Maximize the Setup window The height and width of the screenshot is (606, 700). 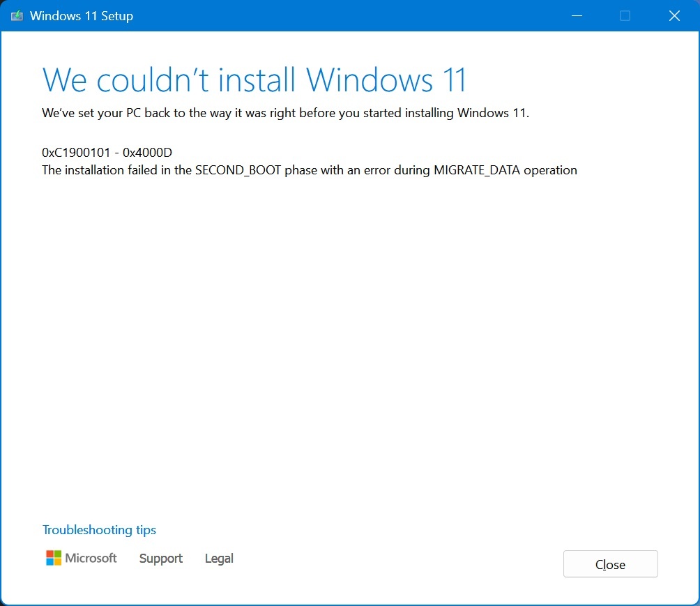(x=625, y=15)
